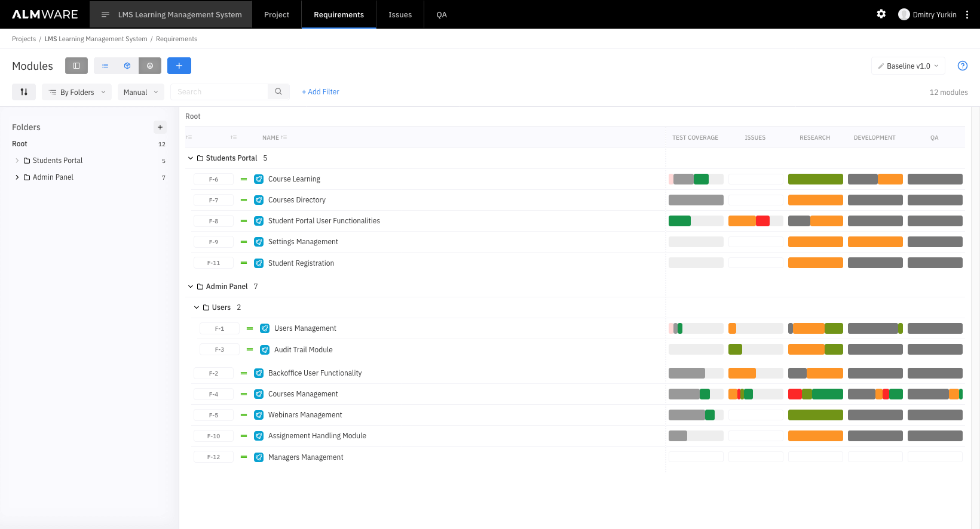
Task: Click the F-6 module ID tag
Action: pos(213,179)
